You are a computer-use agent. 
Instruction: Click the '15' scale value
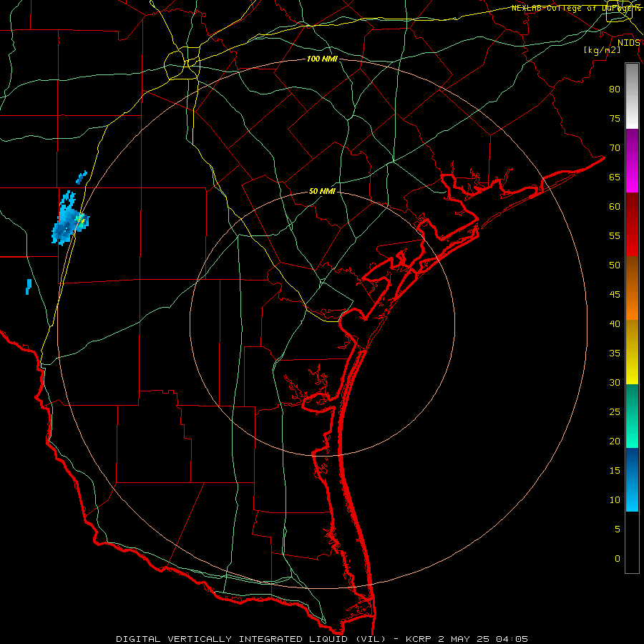615,470
